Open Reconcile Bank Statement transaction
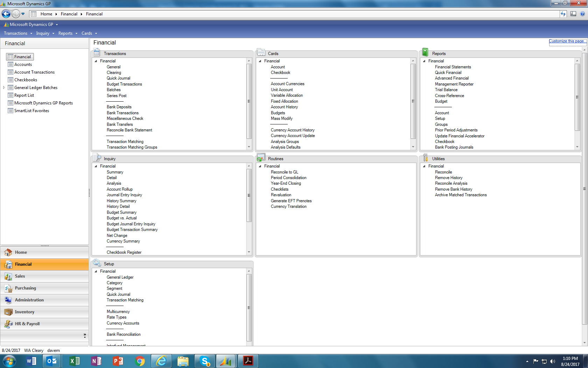Viewport: 588px width, 368px height. (129, 130)
